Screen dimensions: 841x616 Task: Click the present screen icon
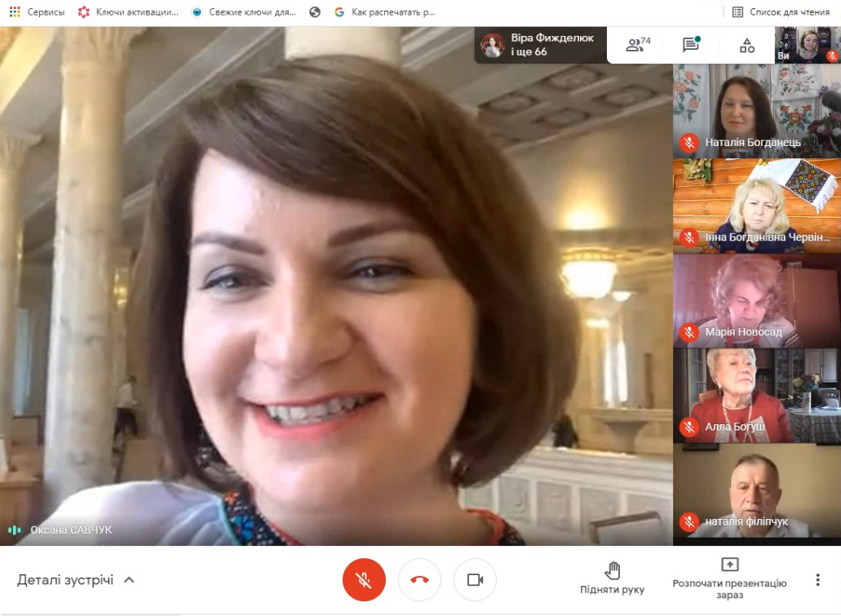coord(729,565)
